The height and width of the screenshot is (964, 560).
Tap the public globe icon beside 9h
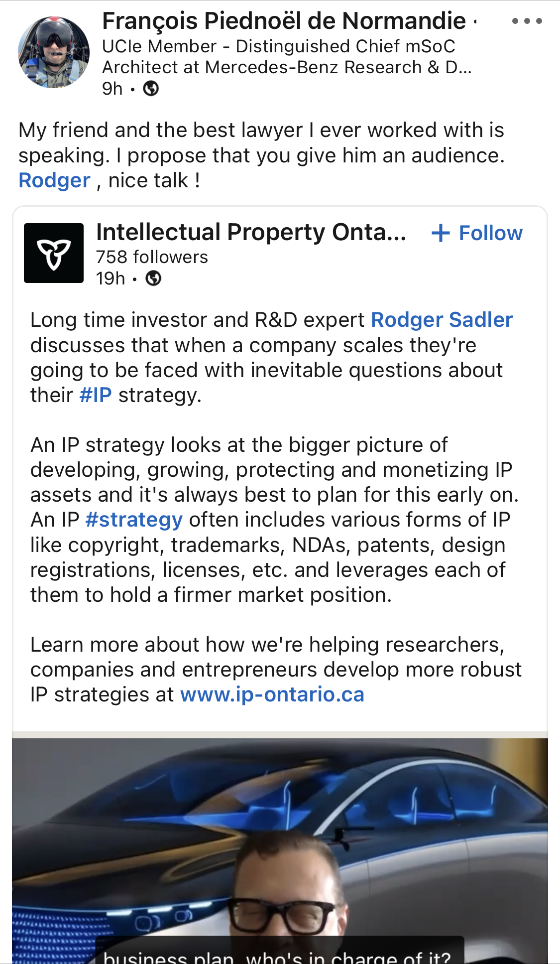click(x=151, y=89)
